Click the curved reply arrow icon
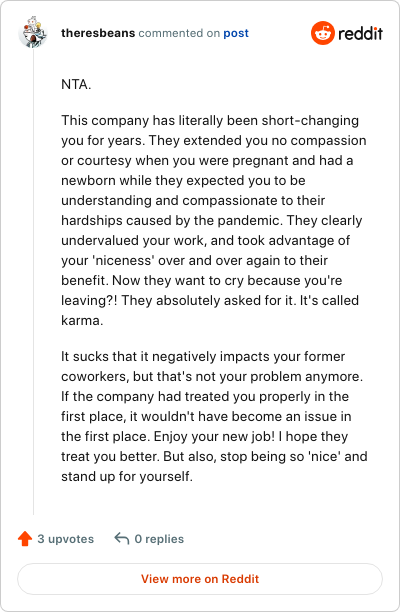Viewport: 400px width, 612px height. (x=122, y=539)
